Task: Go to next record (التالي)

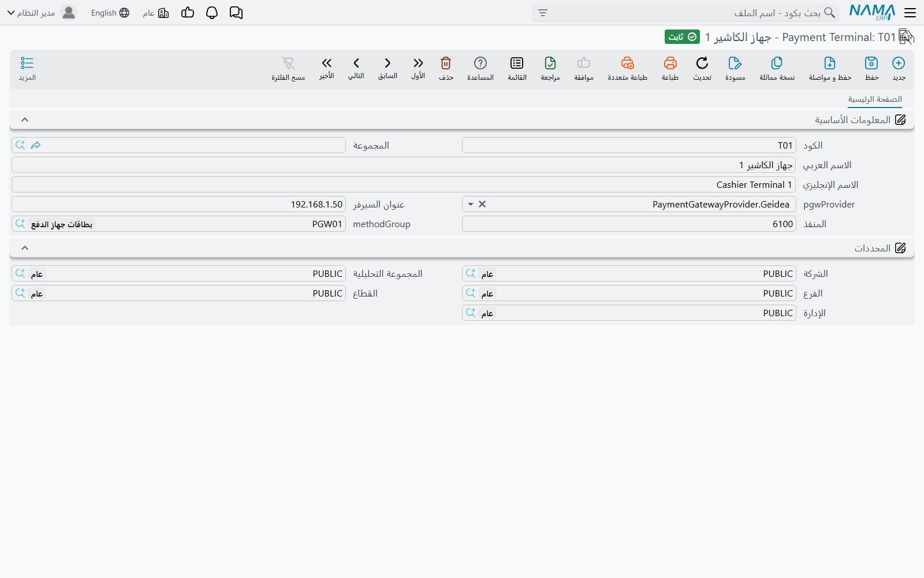Action: [356, 68]
